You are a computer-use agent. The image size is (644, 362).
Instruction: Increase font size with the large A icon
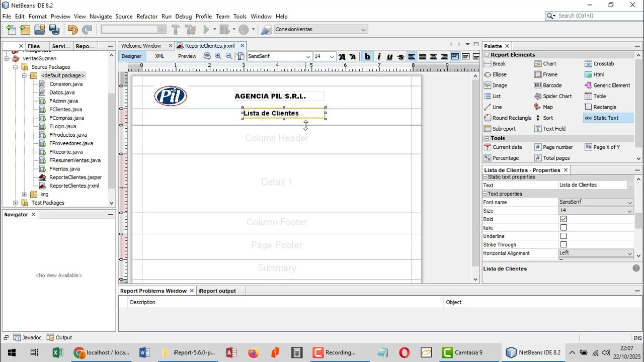(x=342, y=57)
